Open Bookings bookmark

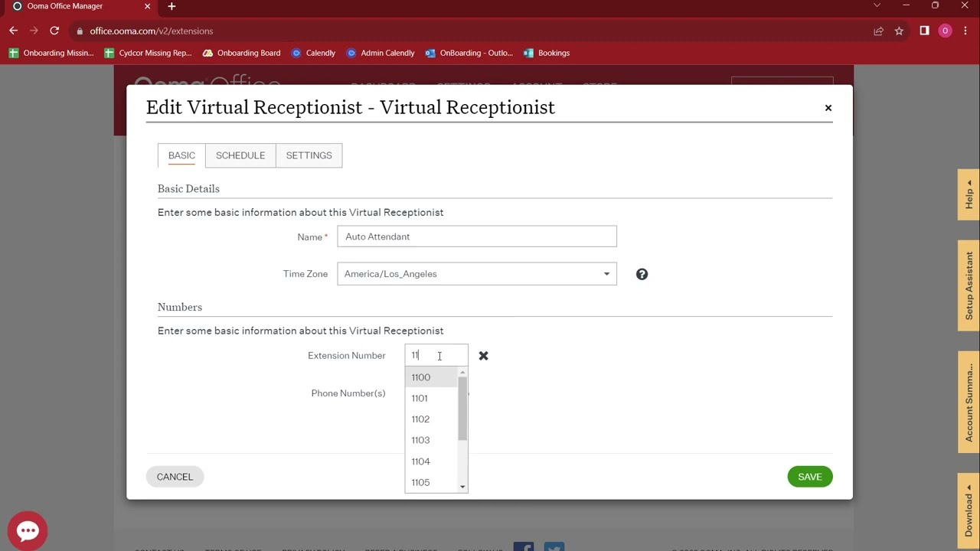(x=547, y=53)
